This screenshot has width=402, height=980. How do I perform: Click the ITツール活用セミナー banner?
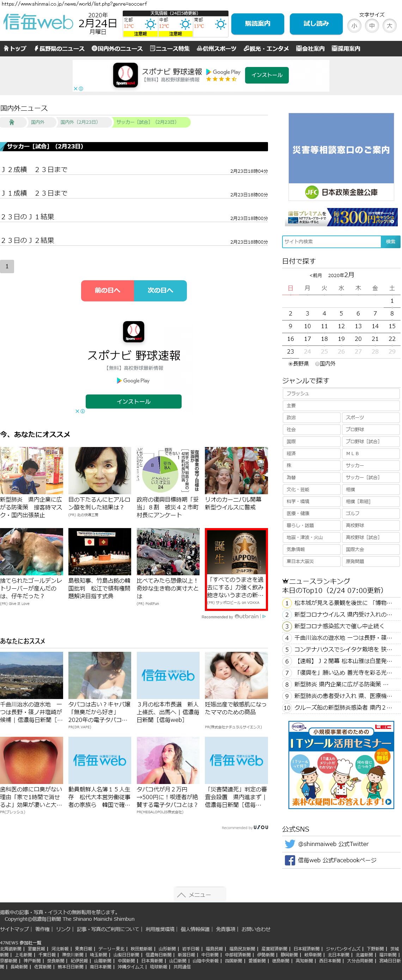341,765
